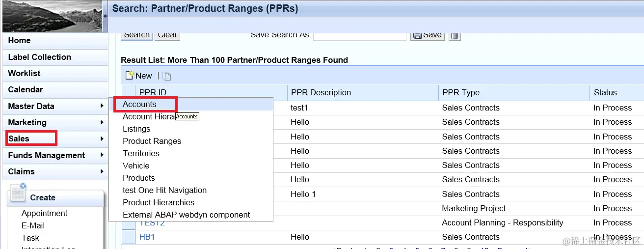Select the row selector for HB1

tap(128, 237)
